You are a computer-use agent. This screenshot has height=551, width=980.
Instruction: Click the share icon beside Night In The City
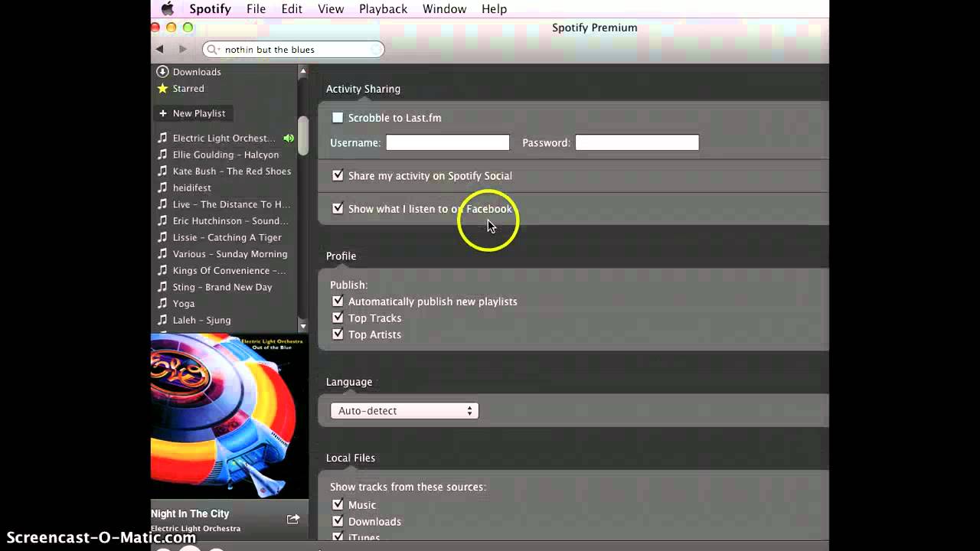[292, 519]
